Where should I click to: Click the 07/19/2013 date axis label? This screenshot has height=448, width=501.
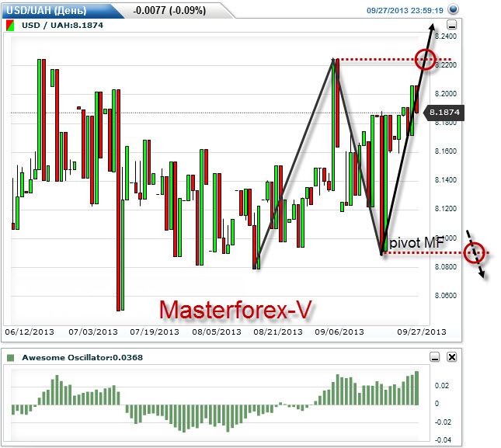click(x=155, y=332)
